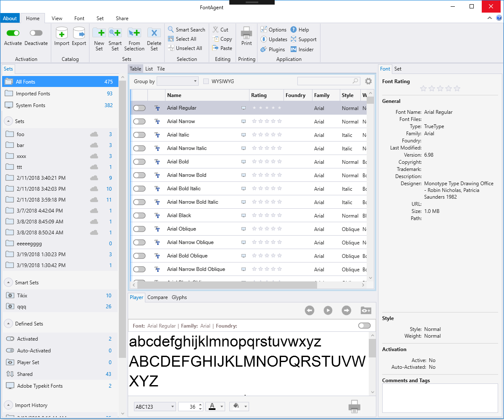Viewport: 504px width, 420px height.
Task: Toggle activation for Arial Italic row
Action: click(139, 135)
